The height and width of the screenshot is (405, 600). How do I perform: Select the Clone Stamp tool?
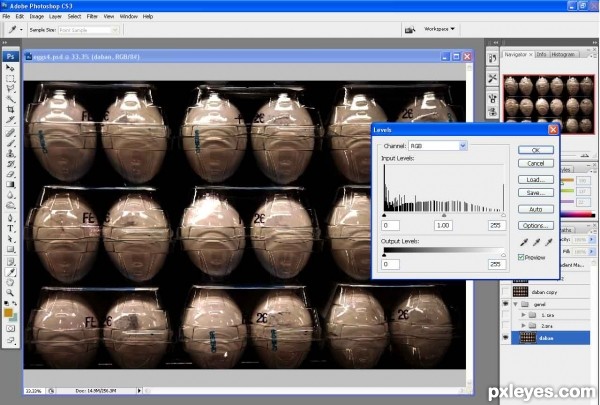pyautogui.click(x=10, y=154)
